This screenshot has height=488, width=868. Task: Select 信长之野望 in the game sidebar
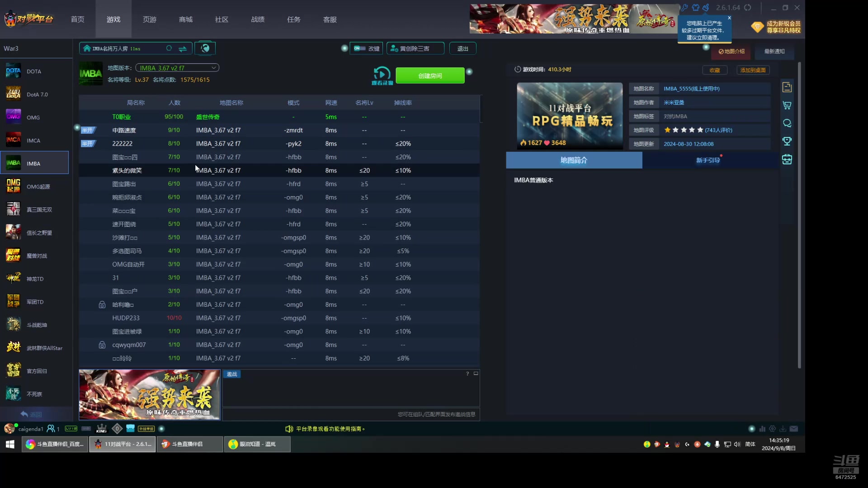tap(34, 233)
